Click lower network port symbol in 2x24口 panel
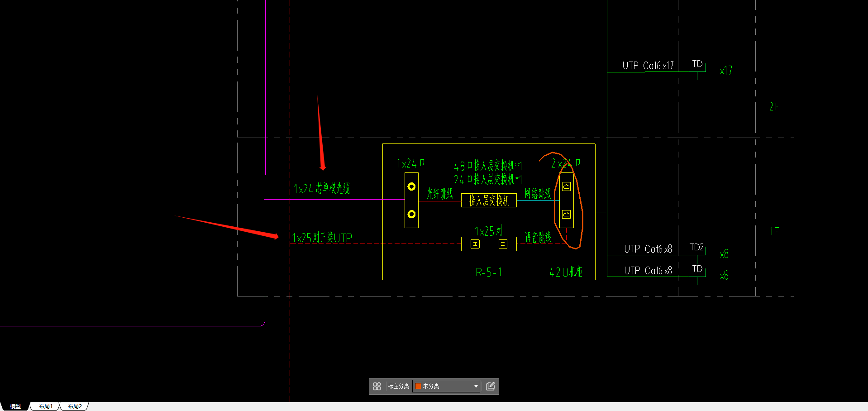 (566, 214)
